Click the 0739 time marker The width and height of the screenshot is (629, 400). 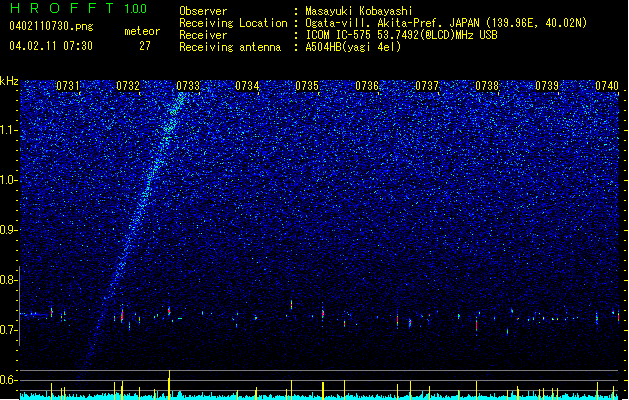(547, 86)
